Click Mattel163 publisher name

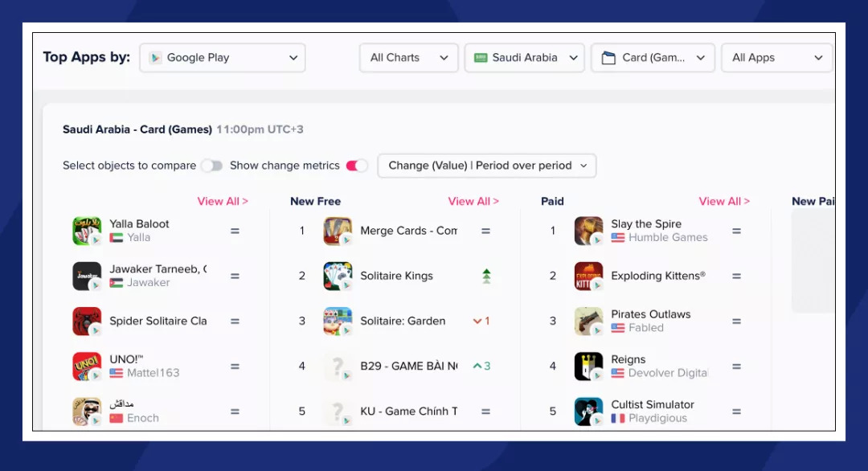pos(154,373)
